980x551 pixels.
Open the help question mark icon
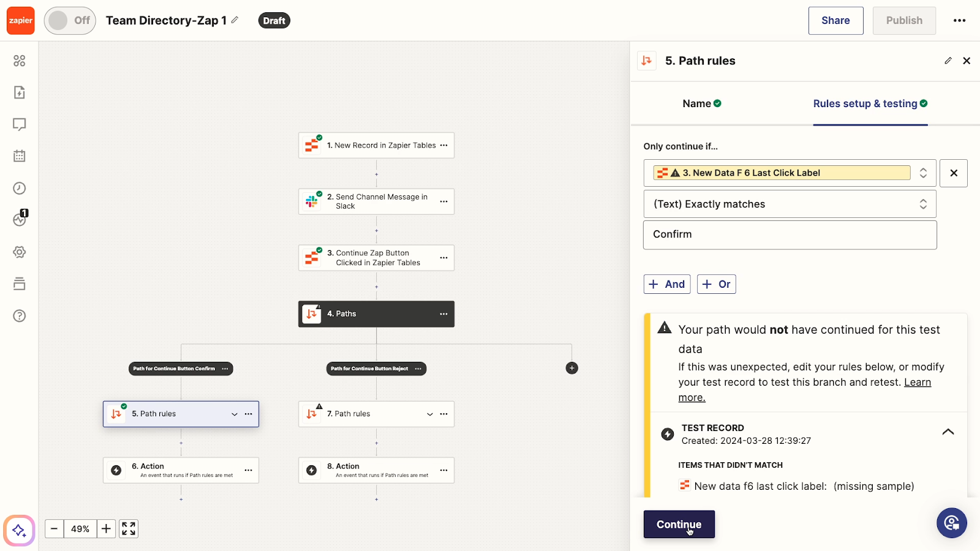pyautogui.click(x=20, y=315)
